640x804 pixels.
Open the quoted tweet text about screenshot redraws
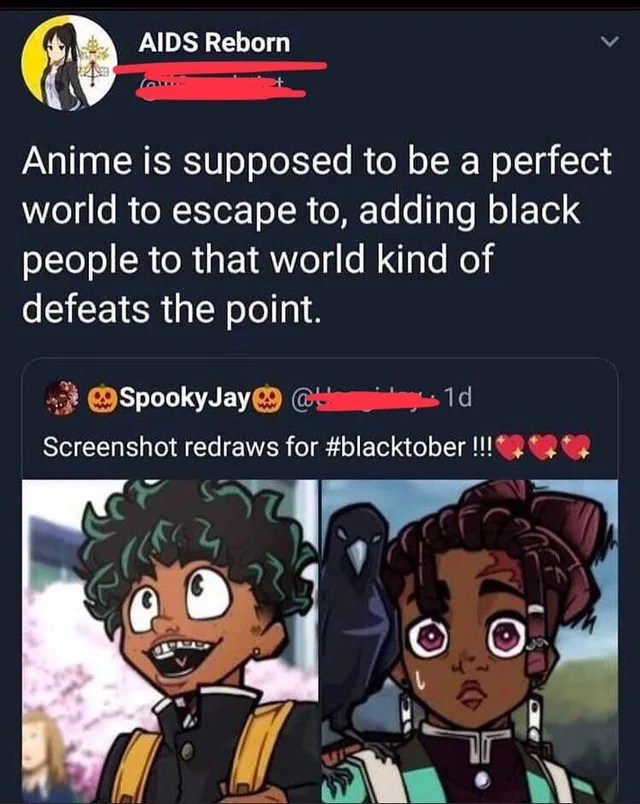pyautogui.click(x=317, y=447)
